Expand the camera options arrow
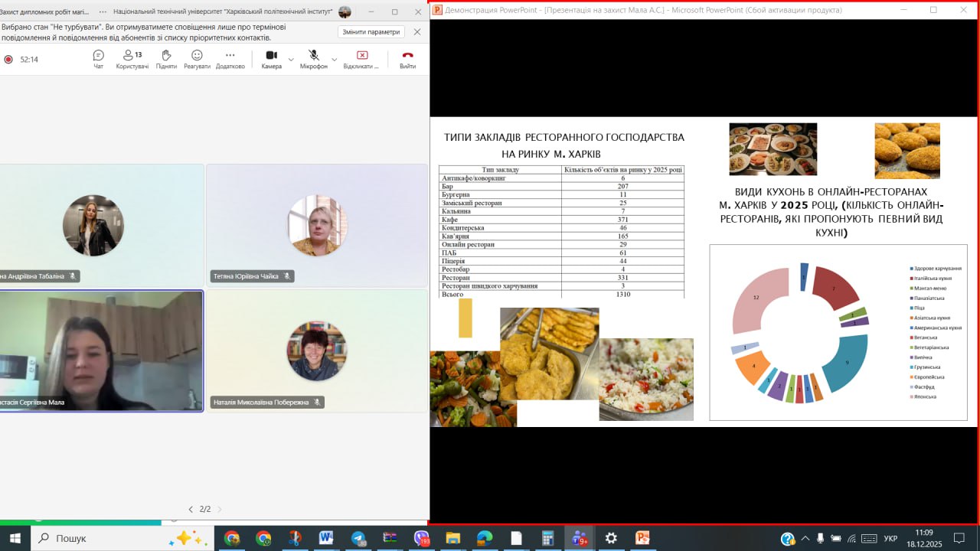The width and height of the screenshot is (980, 551). pos(291,59)
